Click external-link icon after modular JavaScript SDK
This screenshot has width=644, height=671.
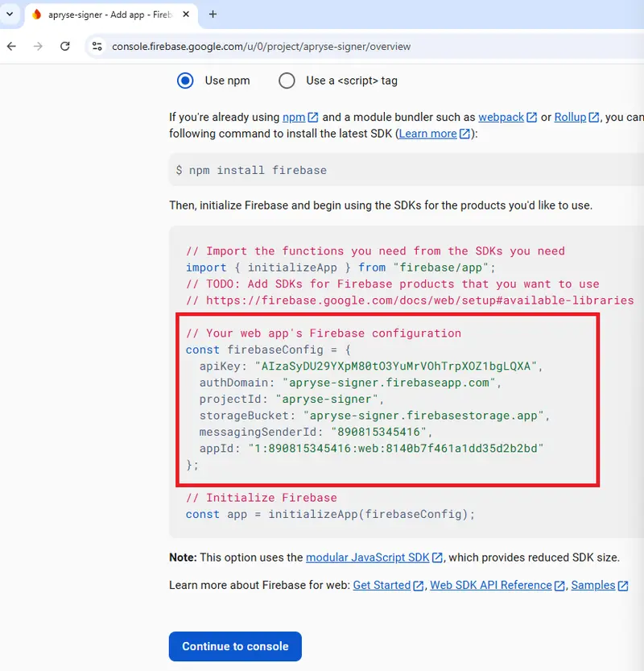click(x=437, y=557)
